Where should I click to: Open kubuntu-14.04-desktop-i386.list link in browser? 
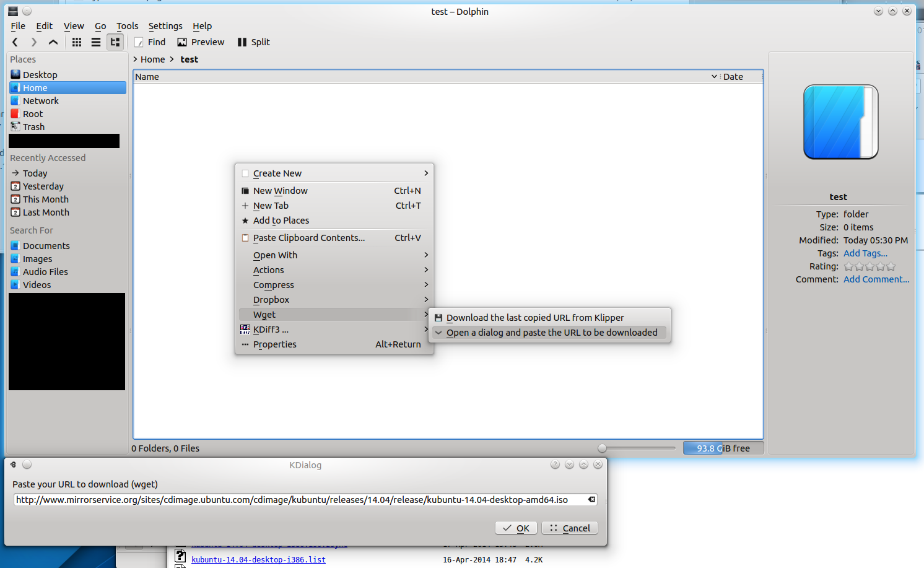258,559
